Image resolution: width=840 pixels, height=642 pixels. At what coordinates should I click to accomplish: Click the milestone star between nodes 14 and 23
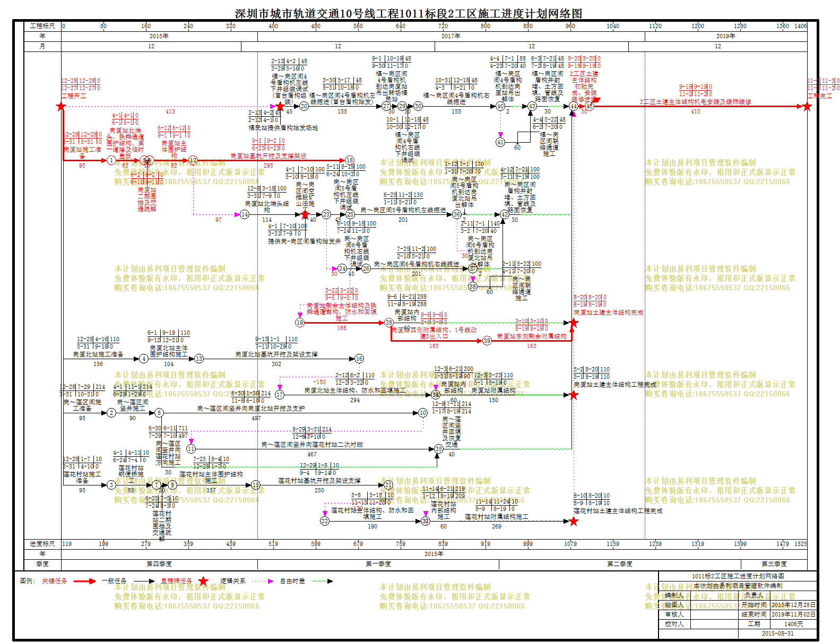(x=305, y=214)
